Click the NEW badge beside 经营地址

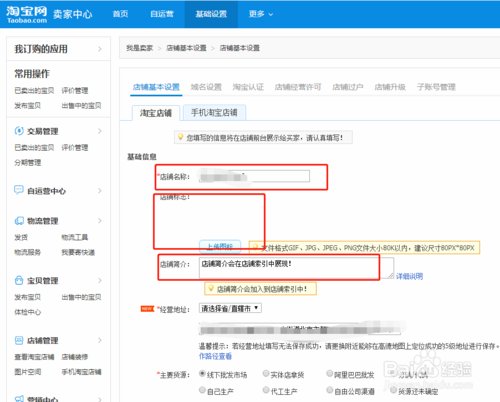(x=147, y=309)
